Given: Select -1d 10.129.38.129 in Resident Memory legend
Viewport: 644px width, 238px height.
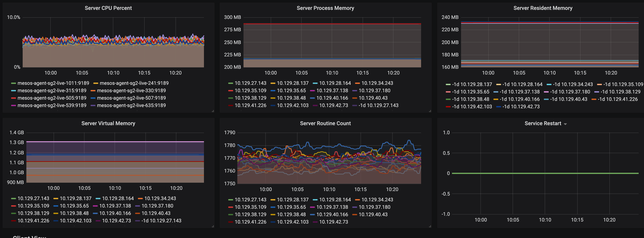Looking at the screenshot, I should point(621,92).
